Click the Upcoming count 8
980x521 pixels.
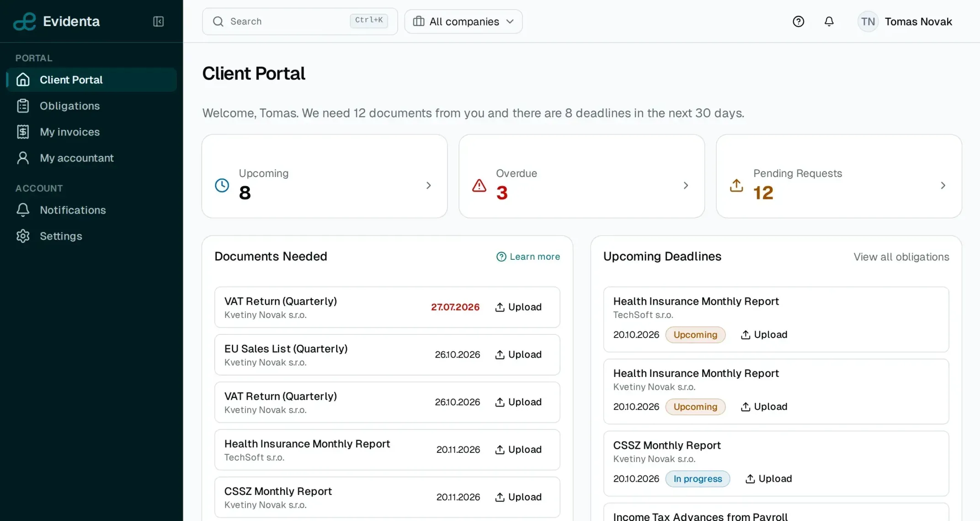[245, 193]
